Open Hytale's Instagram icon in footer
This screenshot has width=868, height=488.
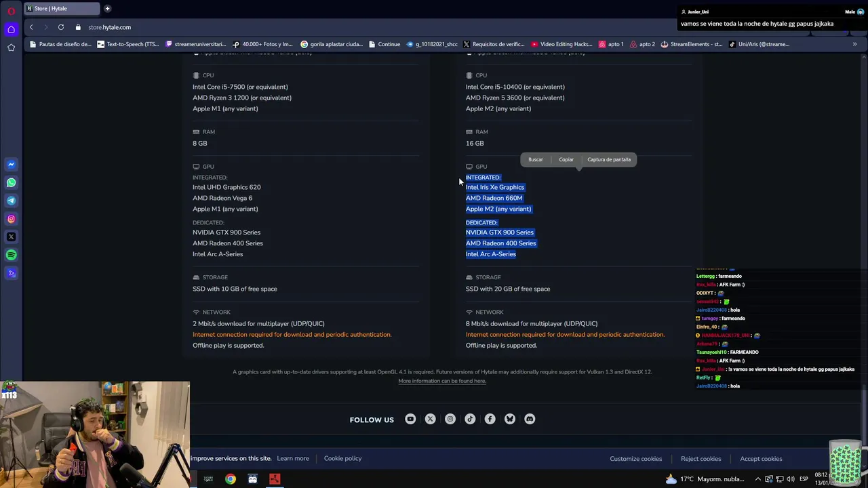click(450, 419)
